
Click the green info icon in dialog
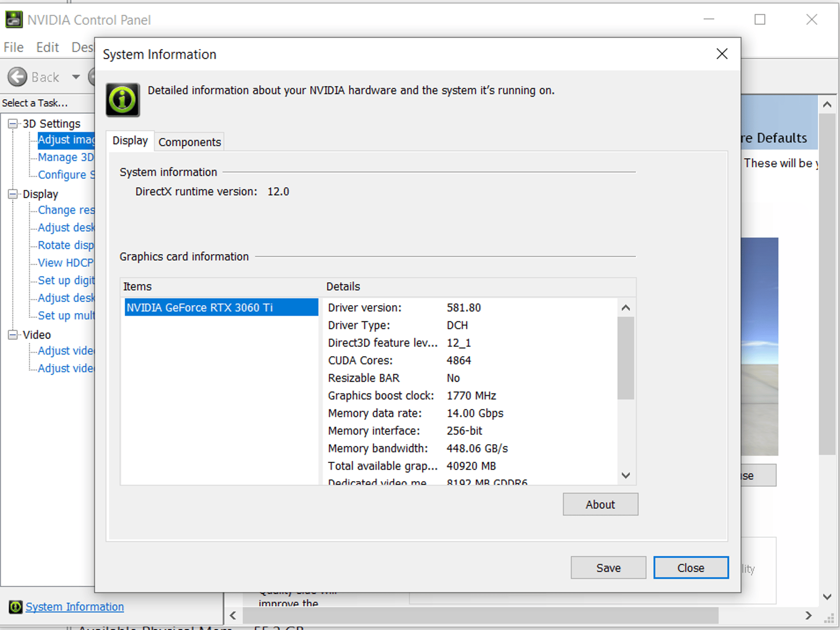click(123, 100)
